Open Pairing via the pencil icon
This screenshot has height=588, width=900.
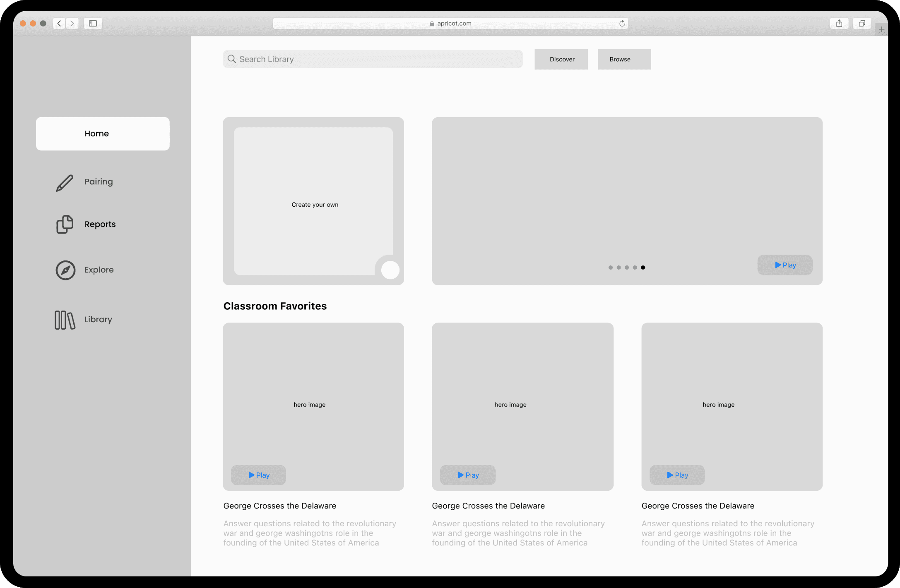click(65, 183)
